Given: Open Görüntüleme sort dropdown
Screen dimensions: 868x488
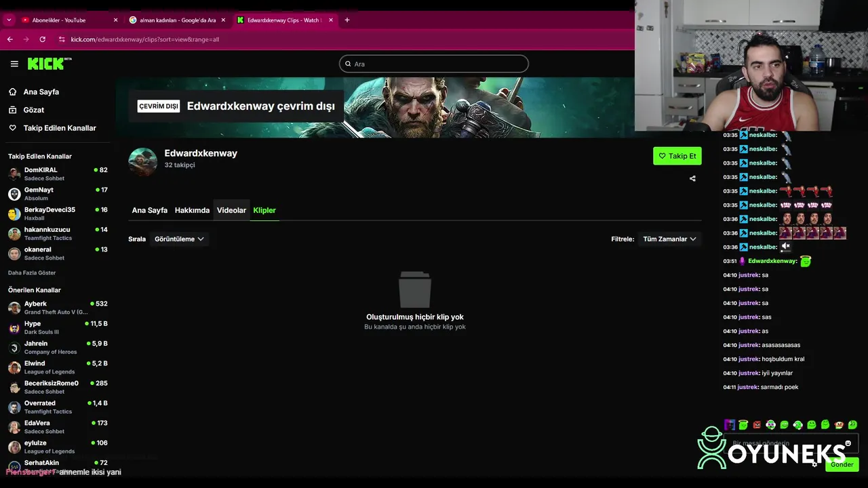Looking at the screenshot, I should [x=179, y=239].
